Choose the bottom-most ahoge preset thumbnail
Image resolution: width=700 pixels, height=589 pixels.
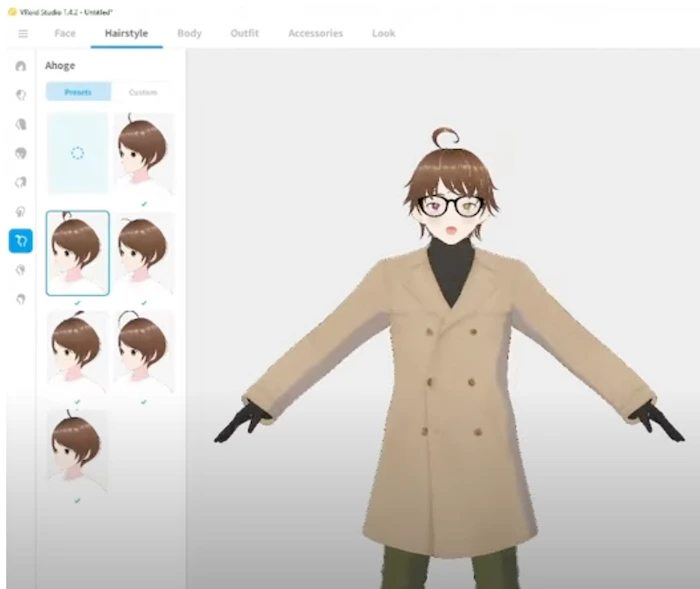pyautogui.click(x=78, y=450)
